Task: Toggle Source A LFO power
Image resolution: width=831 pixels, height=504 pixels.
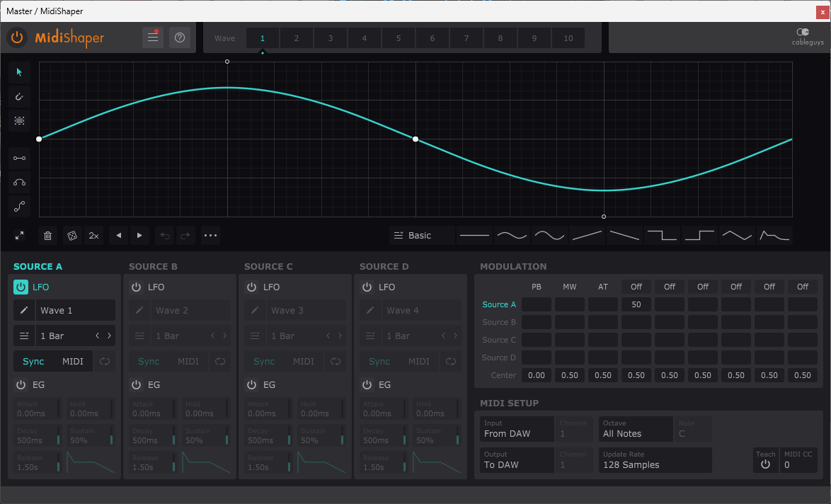Action: (21, 287)
